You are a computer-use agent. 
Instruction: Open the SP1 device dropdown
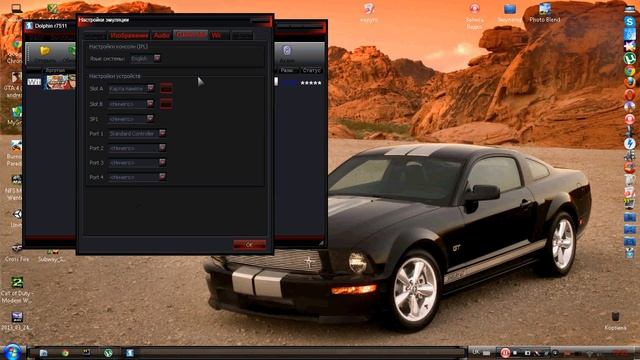tap(131, 119)
